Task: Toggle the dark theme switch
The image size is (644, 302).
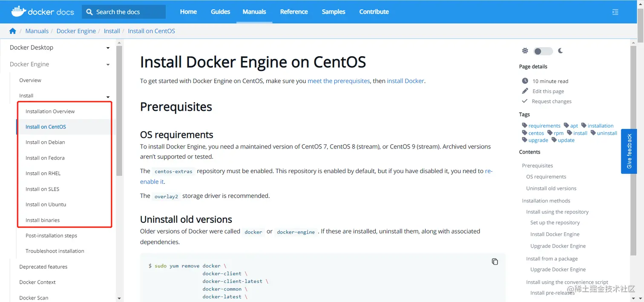Action: 543,51
